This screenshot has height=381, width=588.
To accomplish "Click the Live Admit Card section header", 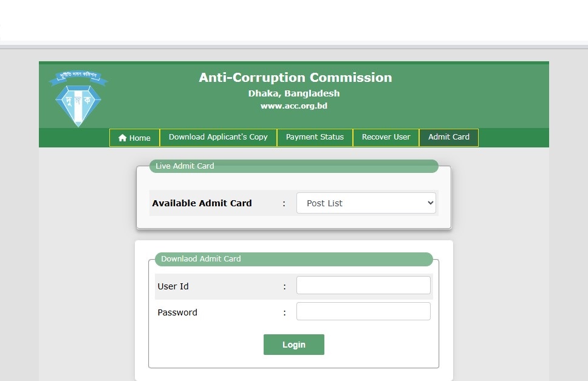I will 185,166.
